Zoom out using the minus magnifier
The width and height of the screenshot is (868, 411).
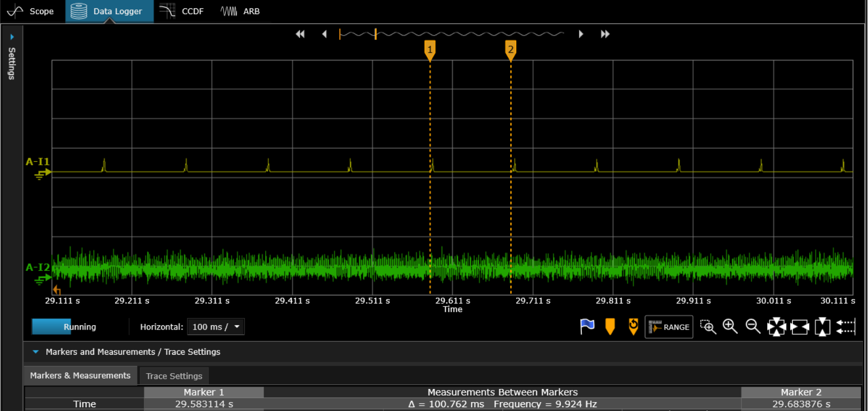753,326
